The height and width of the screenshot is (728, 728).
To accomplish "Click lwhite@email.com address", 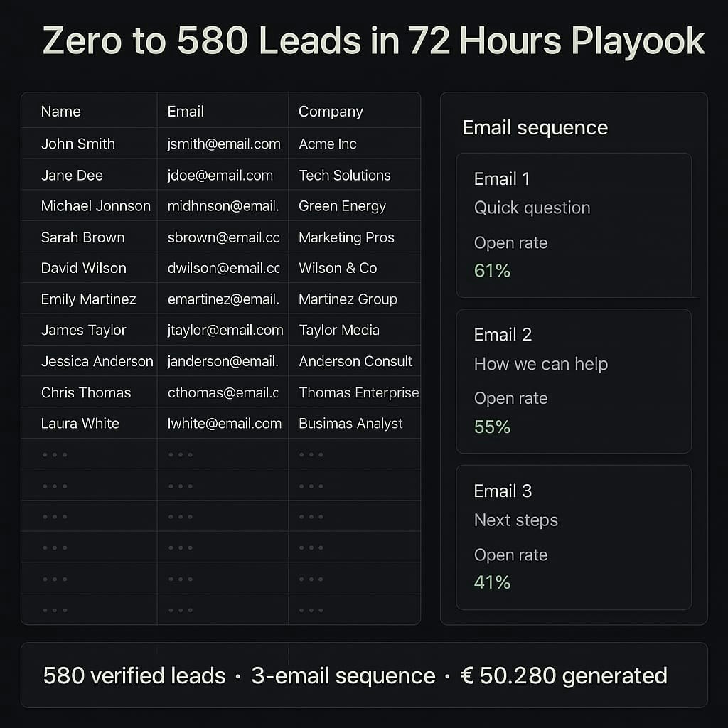I will [x=225, y=424].
